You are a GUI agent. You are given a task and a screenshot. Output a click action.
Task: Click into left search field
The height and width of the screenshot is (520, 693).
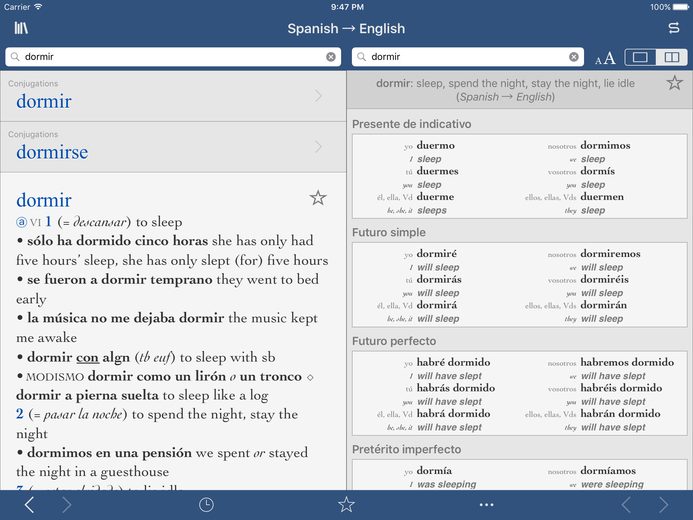click(x=173, y=57)
